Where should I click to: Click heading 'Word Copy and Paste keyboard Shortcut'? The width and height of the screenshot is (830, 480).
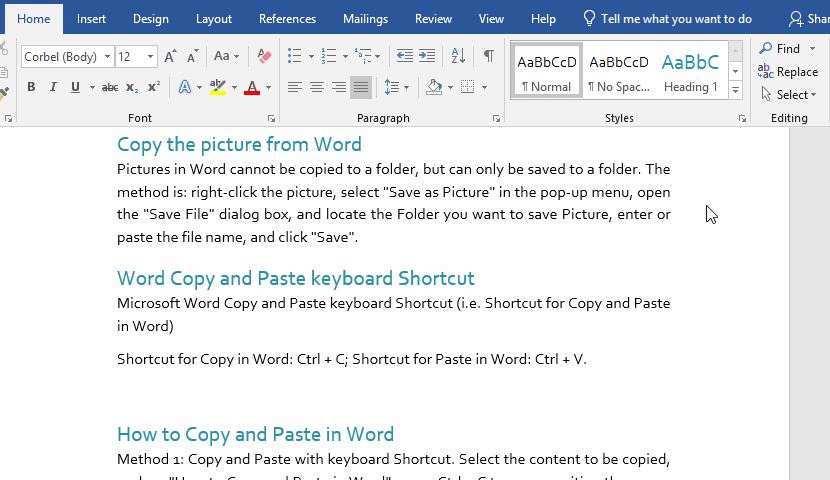[x=296, y=278]
